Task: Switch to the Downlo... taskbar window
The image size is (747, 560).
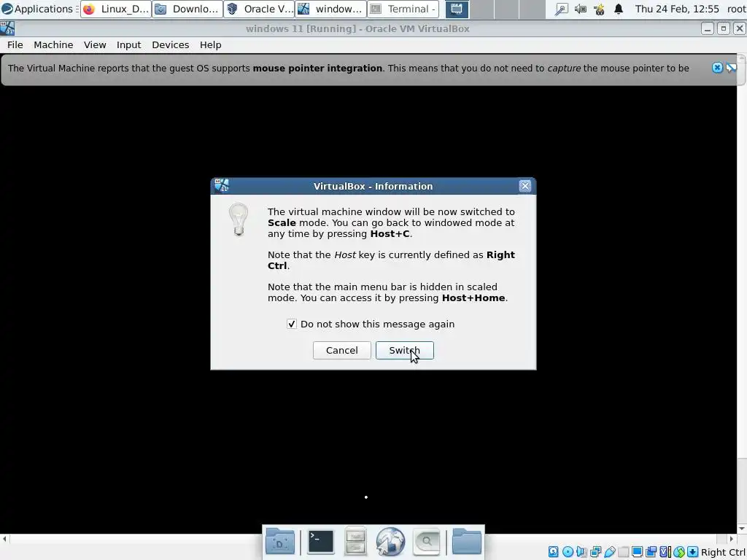Action: [187, 9]
